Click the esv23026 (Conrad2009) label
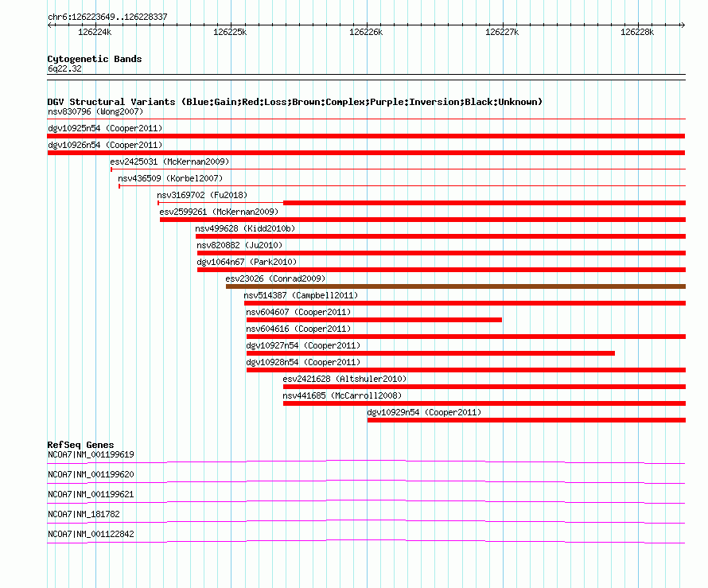The image size is (708, 588). pos(275,278)
